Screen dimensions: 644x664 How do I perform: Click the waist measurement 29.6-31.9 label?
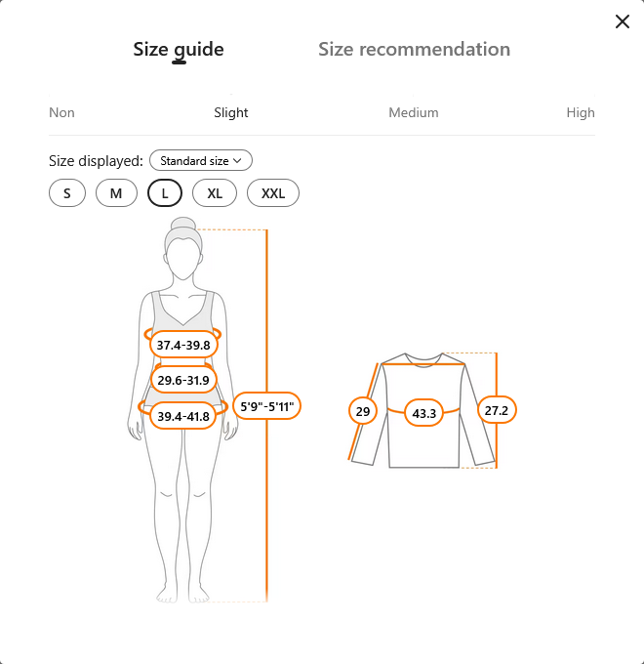tap(183, 380)
